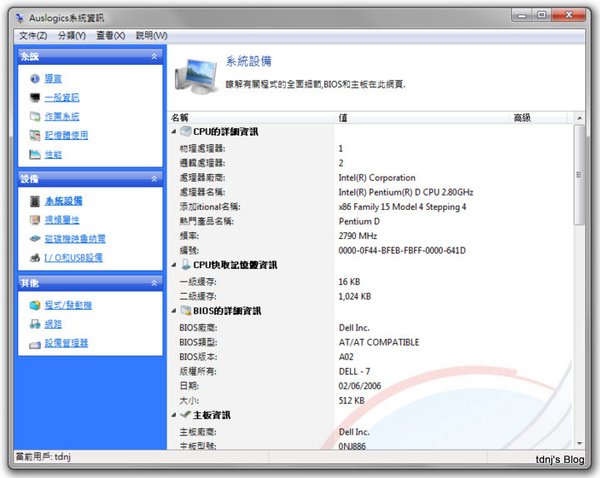Click the 值 column header
This screenshot has width=600, height=478.
[422, 118]
